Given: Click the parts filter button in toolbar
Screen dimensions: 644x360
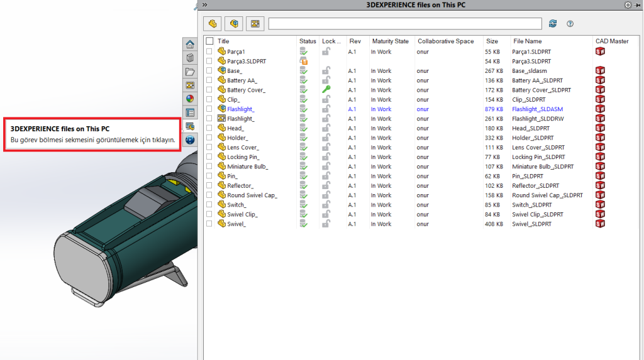Looking at the screenshot, I should point(213,24).
